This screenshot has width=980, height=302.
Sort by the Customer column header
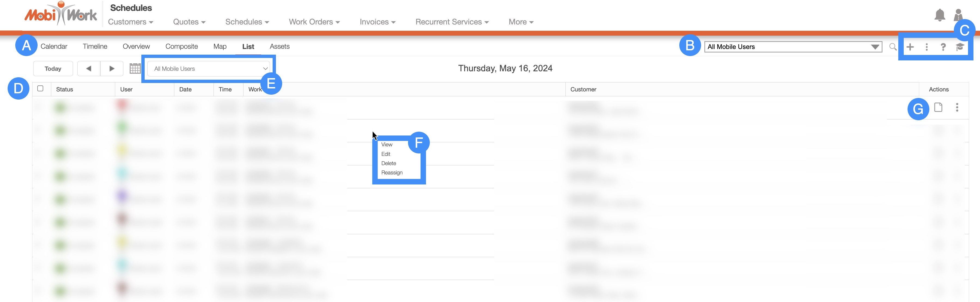coord(583,89)
